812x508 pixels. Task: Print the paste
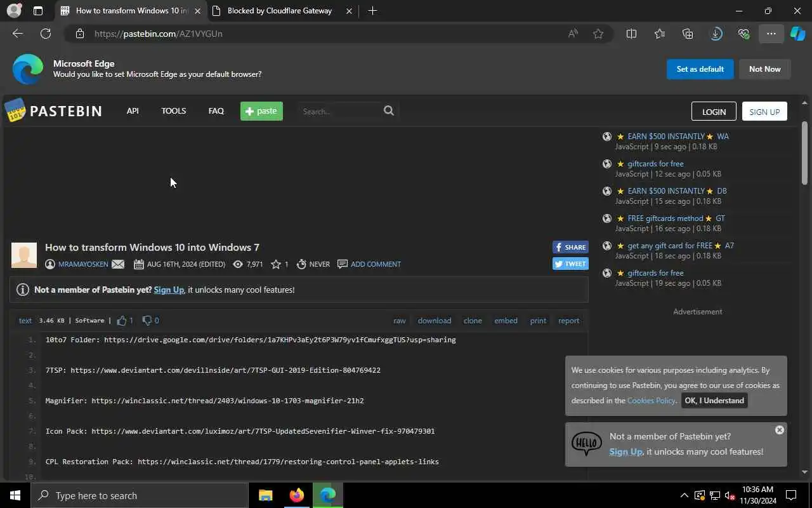pyautogui.click(x=538, y=321)
